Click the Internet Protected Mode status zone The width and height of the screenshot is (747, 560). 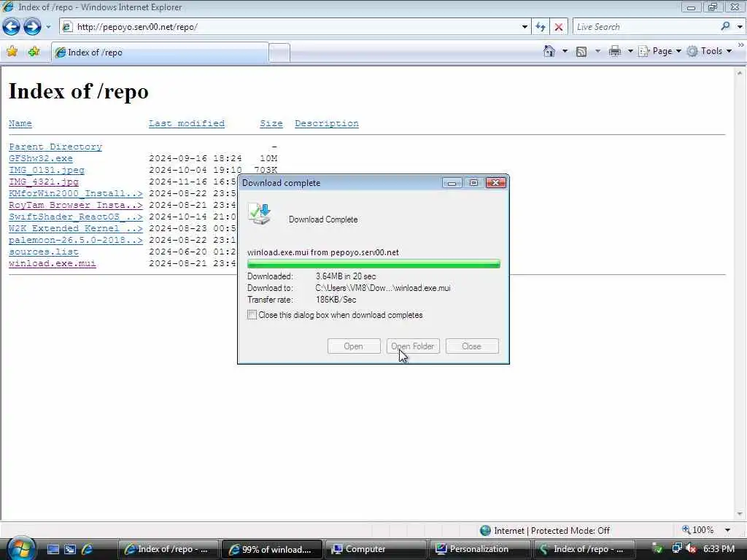pos(545,531)
